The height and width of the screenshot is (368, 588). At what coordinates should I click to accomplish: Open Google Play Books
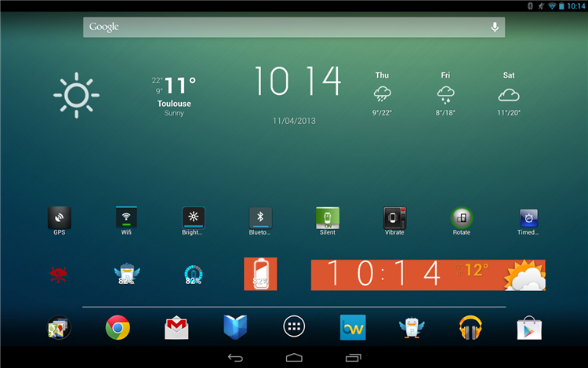coord(235,327)
